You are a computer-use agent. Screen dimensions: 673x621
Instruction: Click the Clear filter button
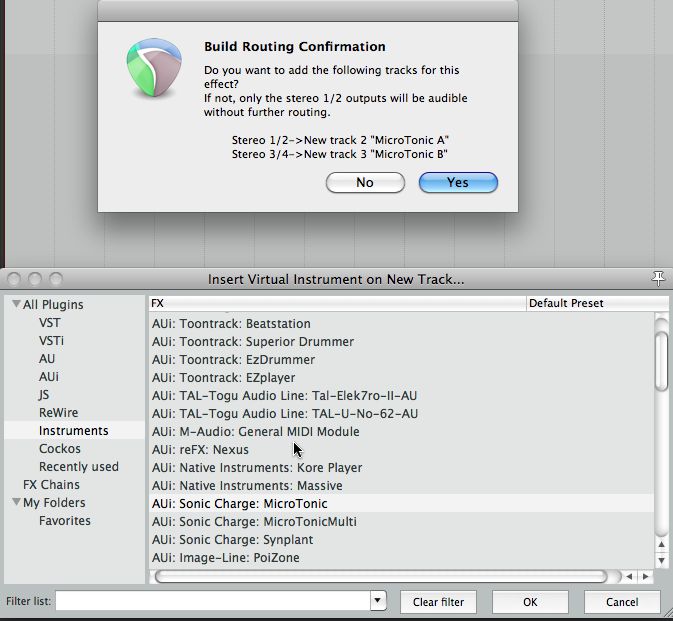pos(438,602)
